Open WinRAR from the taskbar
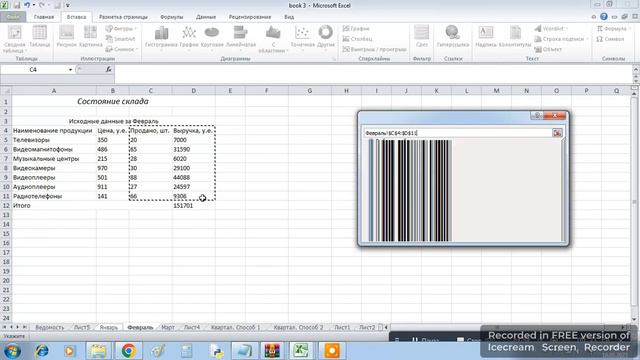The width and height of the screenshot is (640, 360). (272, 351)
